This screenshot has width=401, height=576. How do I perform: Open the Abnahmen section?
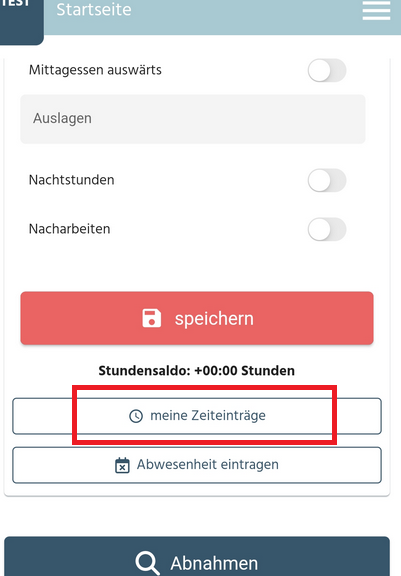coord(197,557)
